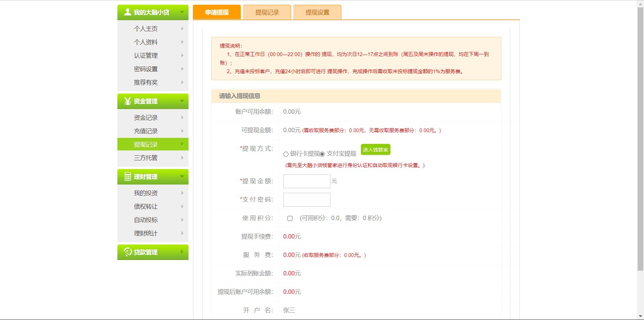Screen dimensions: 644x320
Task: Click the 贷款管理 header bar
Action: click(x=153, y=252)
